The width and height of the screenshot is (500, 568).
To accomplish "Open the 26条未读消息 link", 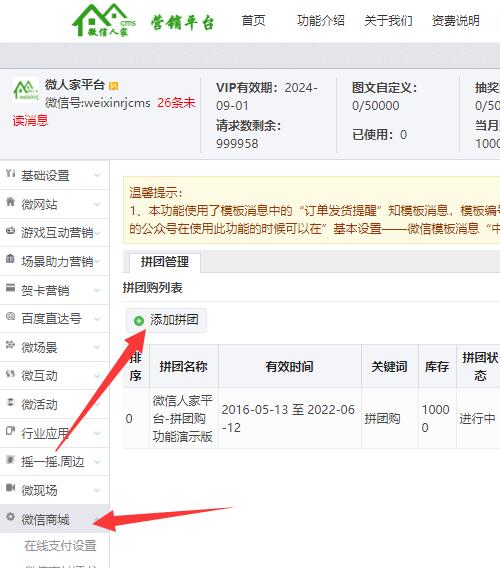I will pos(176,103).
